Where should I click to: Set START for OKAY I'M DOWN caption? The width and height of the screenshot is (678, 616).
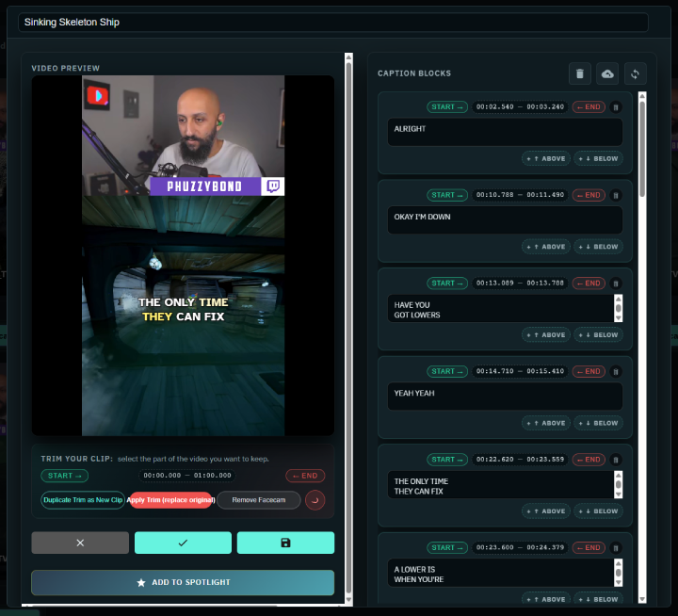[447, 195]
